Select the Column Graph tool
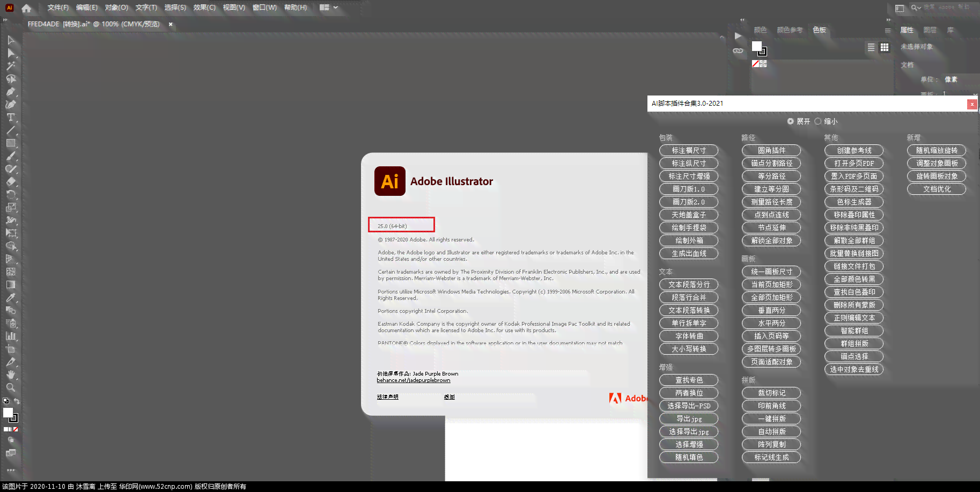 (11, 336)
